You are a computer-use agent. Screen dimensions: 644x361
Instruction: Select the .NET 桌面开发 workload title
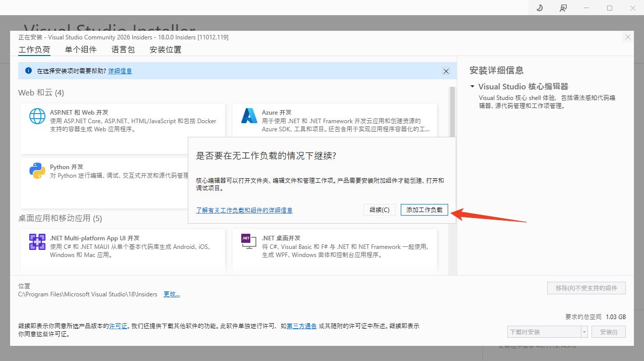tap(281, 238)
